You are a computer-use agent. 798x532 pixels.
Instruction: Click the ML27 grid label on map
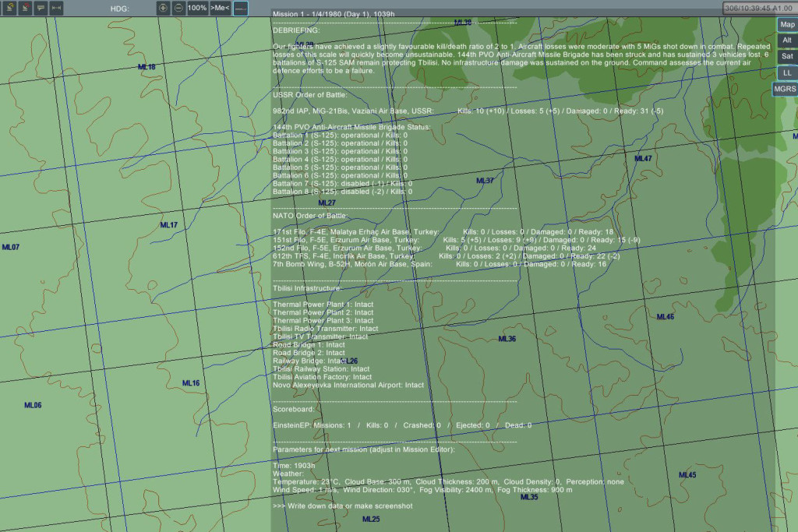(x=327, y=203)
